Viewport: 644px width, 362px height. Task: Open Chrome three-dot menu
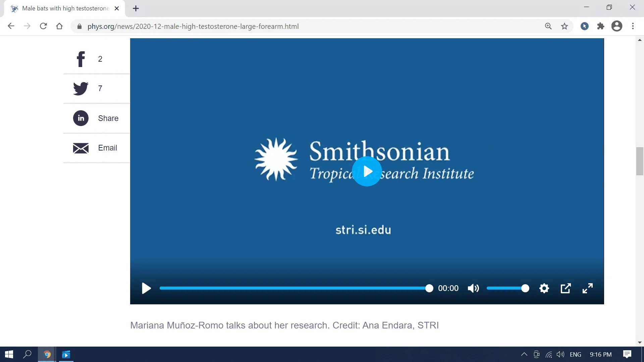(633, 26)
